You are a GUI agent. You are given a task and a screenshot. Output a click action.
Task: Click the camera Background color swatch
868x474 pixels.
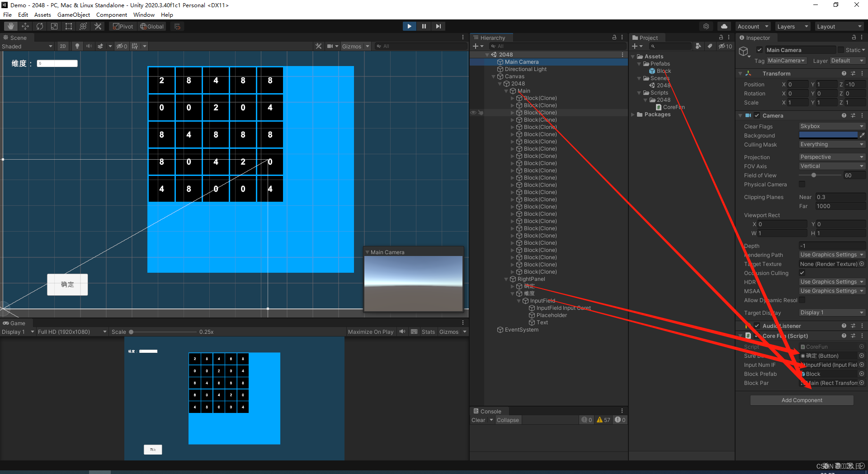pyautogui.click(x=829, y=135)
